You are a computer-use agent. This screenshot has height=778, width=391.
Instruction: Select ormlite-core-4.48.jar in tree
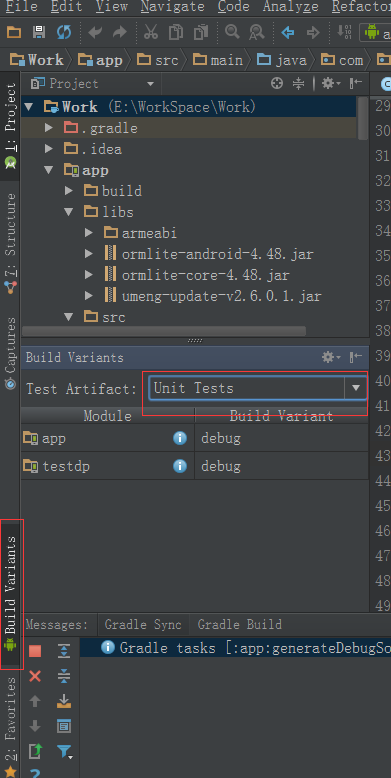[205, 275]
